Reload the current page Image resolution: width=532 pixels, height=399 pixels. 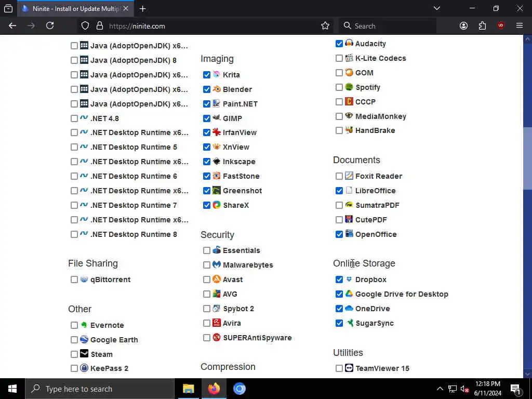(x=50, y=26)
